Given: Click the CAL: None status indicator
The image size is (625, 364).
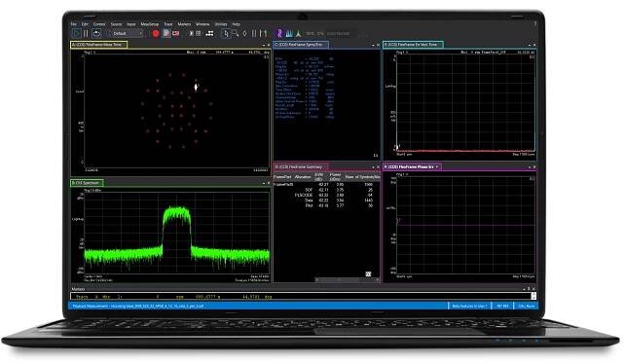Looking at the screenshot, I should [526, 306].
